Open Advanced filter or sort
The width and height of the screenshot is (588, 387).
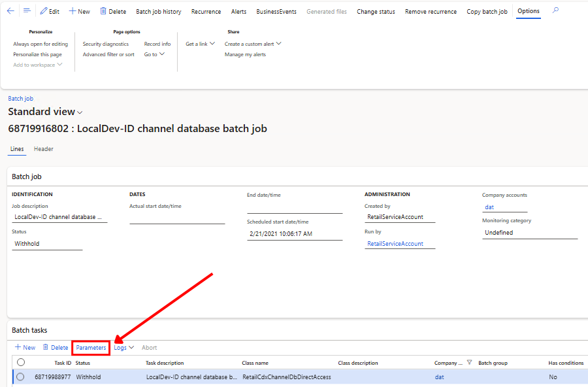(108, 54)
